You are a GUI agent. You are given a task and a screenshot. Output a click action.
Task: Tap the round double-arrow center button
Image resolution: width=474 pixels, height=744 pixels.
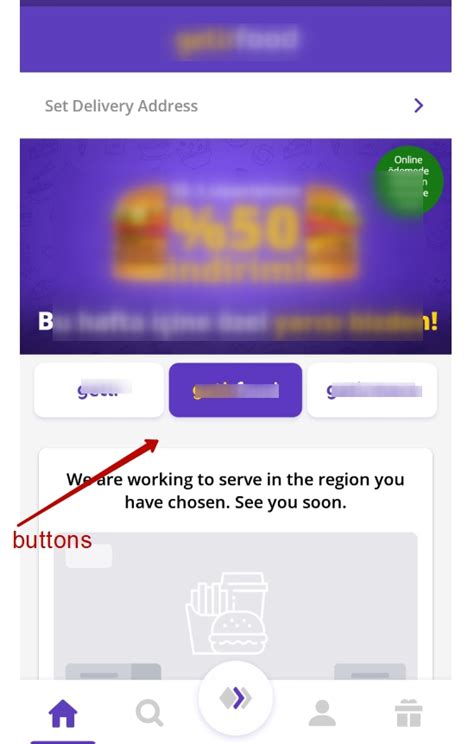[x=235, y=698]
